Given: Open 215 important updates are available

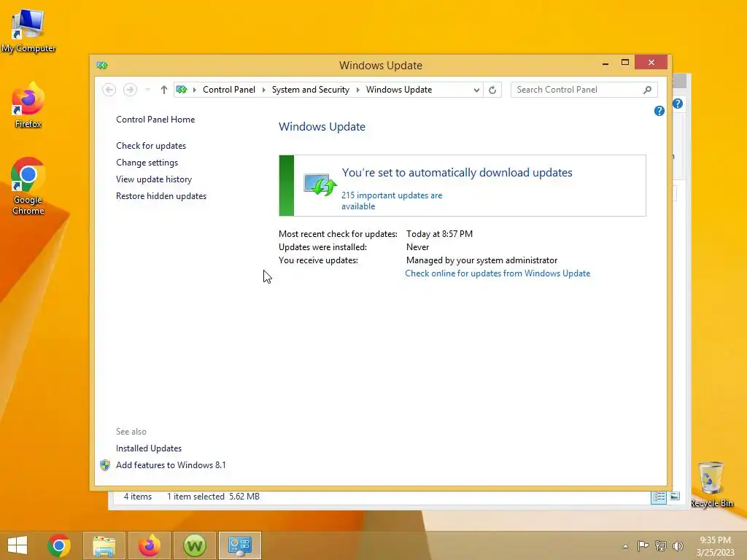Looking at the screenshot, I should click(x=392, y=201).
